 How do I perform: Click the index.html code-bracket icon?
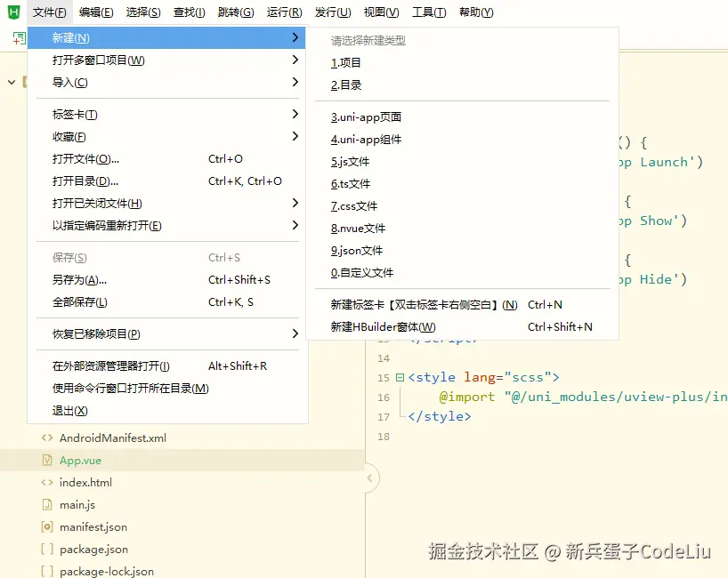pyautogui.click(x=47, y=483)
